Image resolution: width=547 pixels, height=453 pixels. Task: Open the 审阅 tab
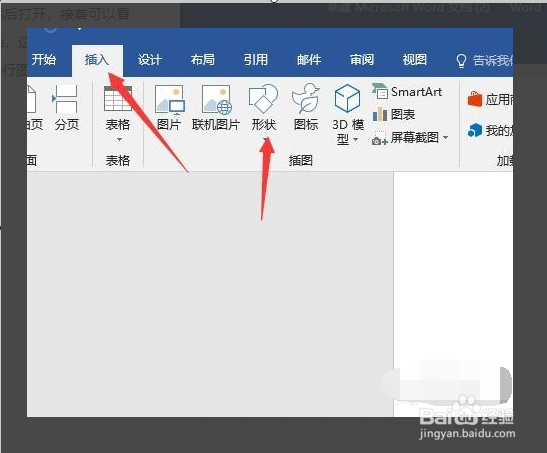362,60
